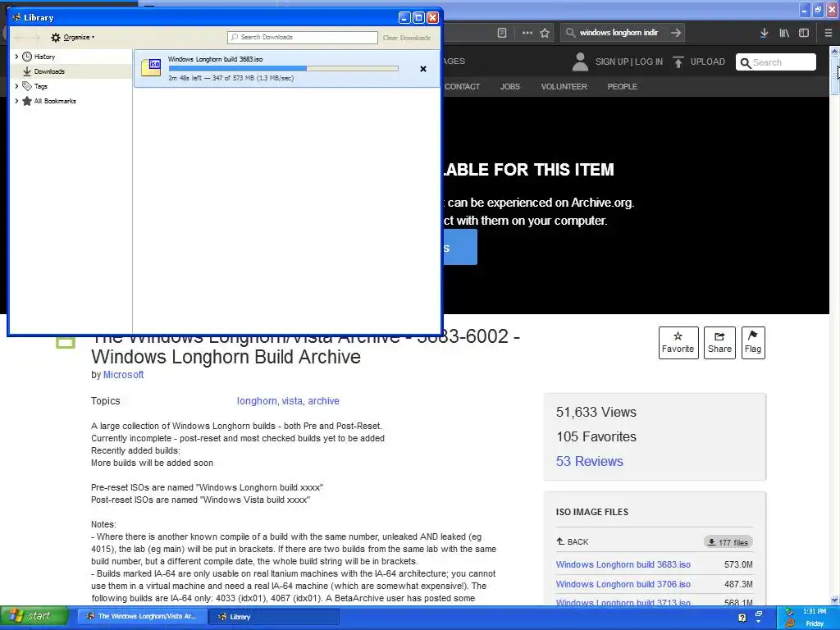Click the page scrollbar up arrow
The height and width of the screenshot is (630, 840).
(x=834, y=52)
